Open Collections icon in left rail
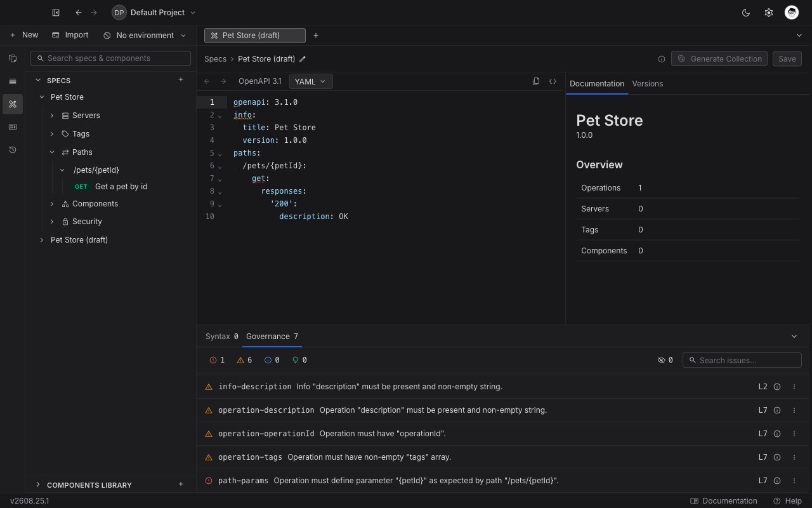 pyautogui.click(x=13, y=58)
